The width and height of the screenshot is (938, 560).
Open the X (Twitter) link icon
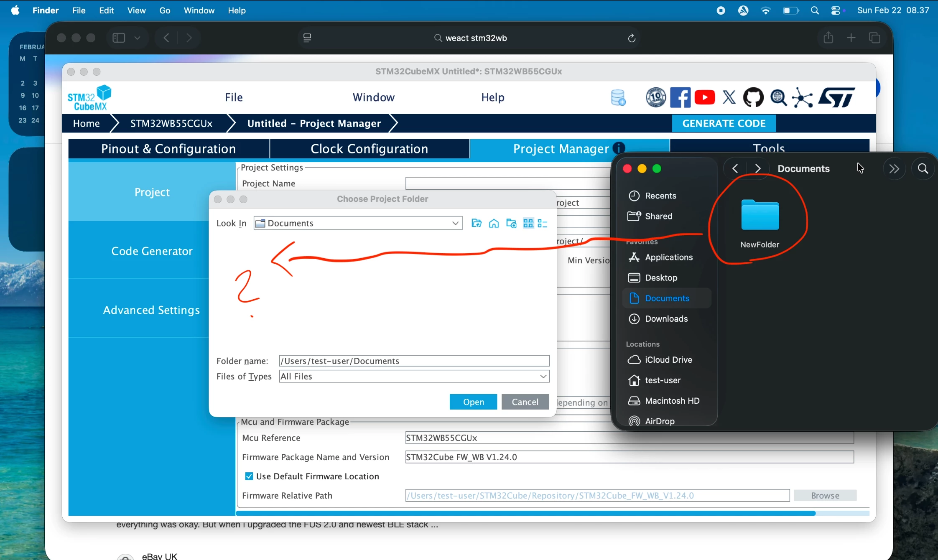pyautogui.click(x=729, y=97)
